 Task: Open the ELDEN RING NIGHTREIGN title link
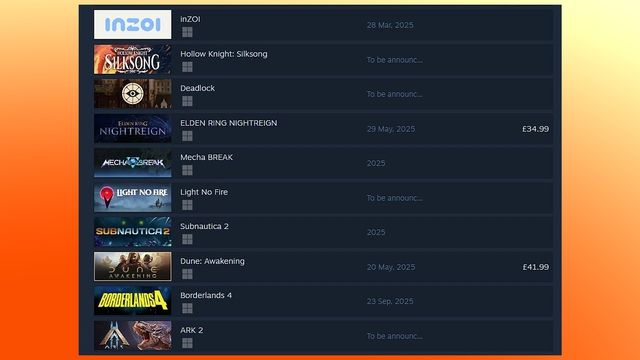229,123
